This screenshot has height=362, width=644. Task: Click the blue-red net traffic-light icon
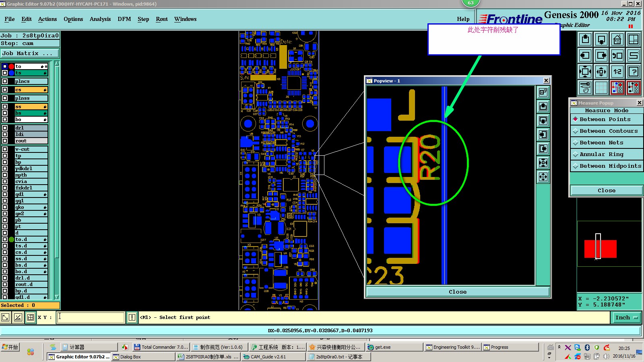(617, 88)
